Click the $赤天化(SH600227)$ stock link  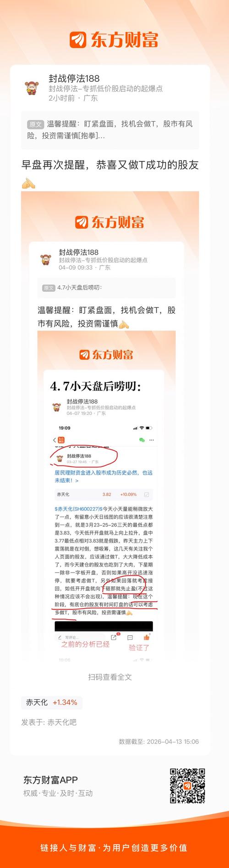click(x=78, y=509)
